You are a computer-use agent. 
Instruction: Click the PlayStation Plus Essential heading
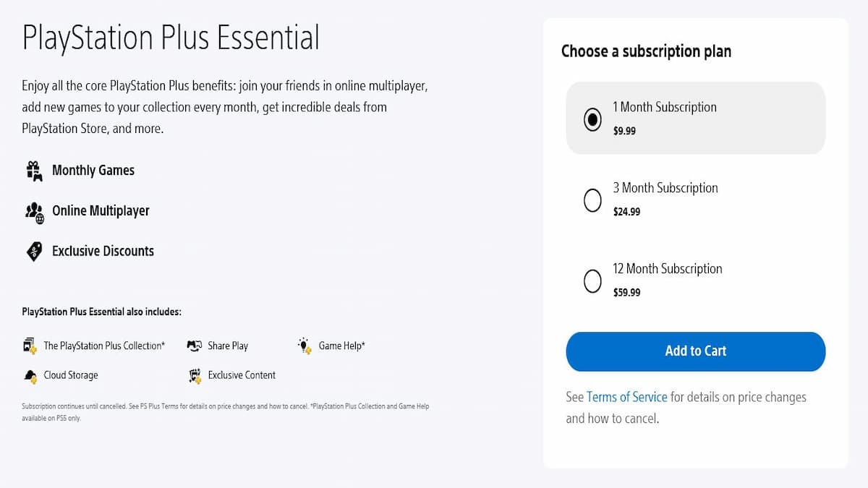pos(171,38)
